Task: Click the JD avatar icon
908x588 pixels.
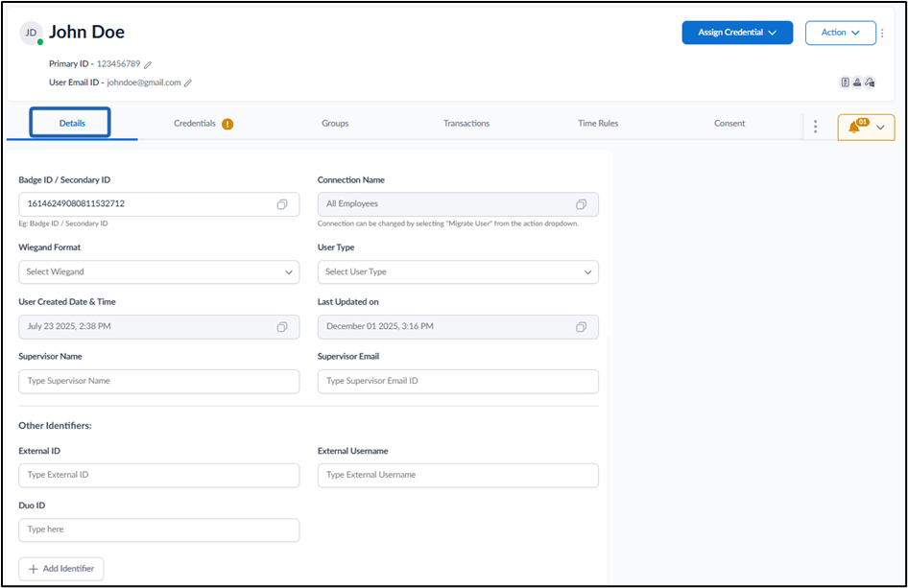Action: [31, 33]
